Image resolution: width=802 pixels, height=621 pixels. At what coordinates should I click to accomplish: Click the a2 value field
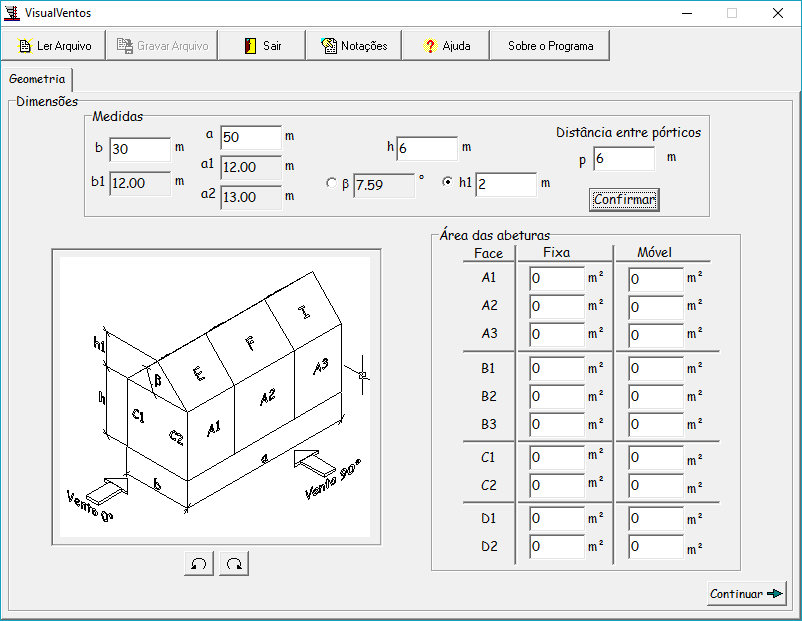[x=251, y=197]
